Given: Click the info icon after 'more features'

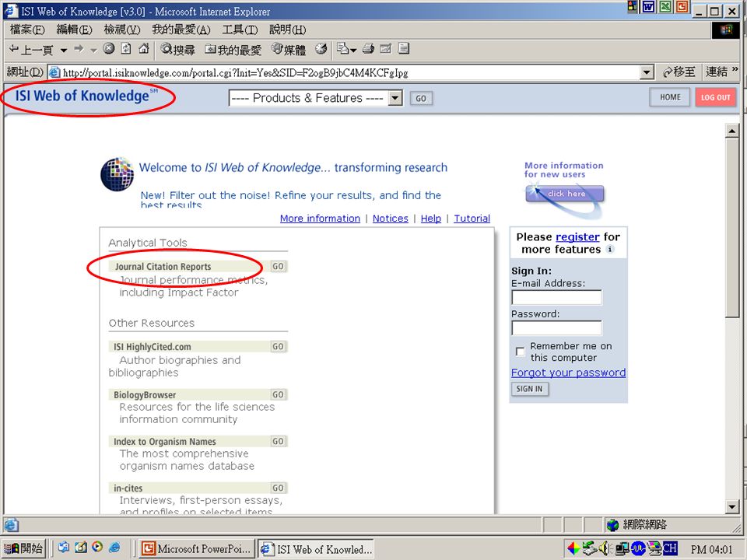Looking at the screenshot, I should tap(610, 249).
